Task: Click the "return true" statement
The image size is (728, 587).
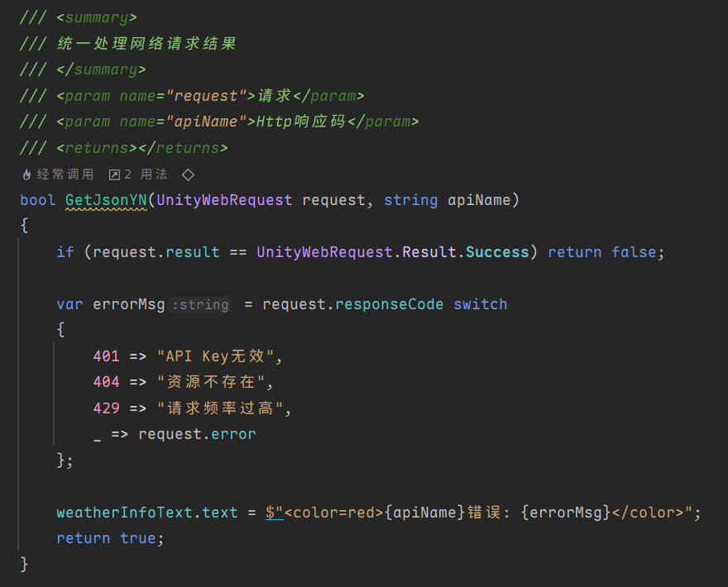Action: point(109,538)
